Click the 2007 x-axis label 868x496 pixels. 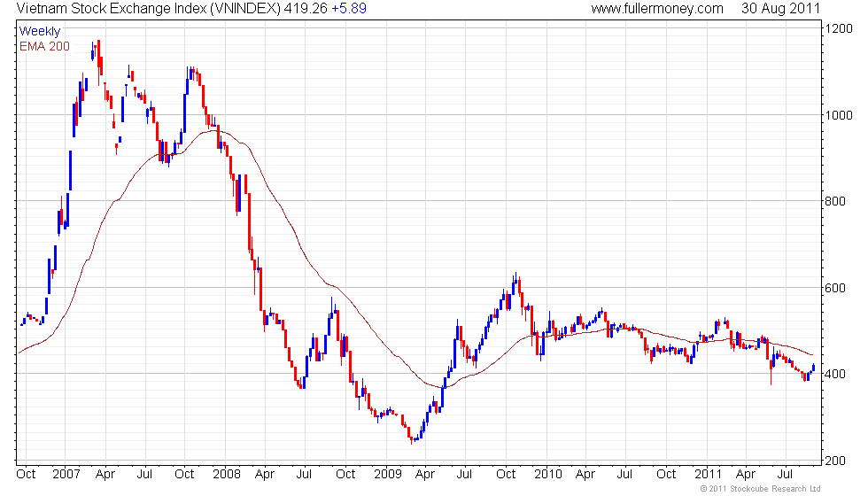click(x=66, y=475)
